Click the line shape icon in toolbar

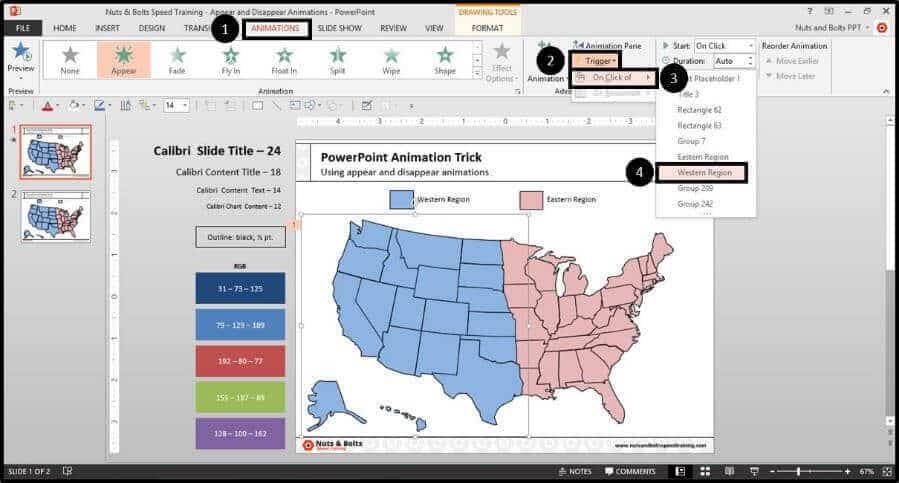276,106
